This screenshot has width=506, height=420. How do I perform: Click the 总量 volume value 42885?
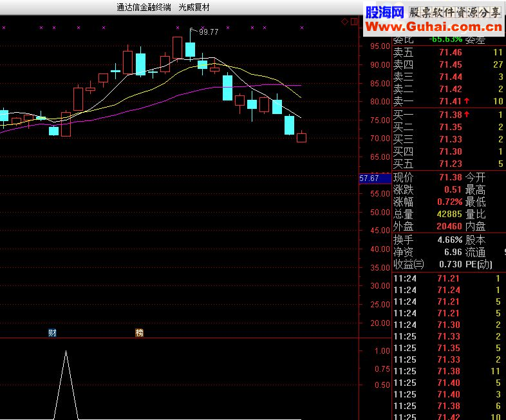(x=449, y=214)
